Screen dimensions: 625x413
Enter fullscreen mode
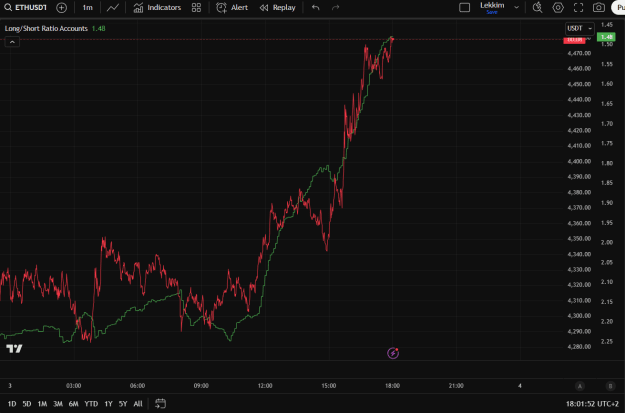click(578, 8)
